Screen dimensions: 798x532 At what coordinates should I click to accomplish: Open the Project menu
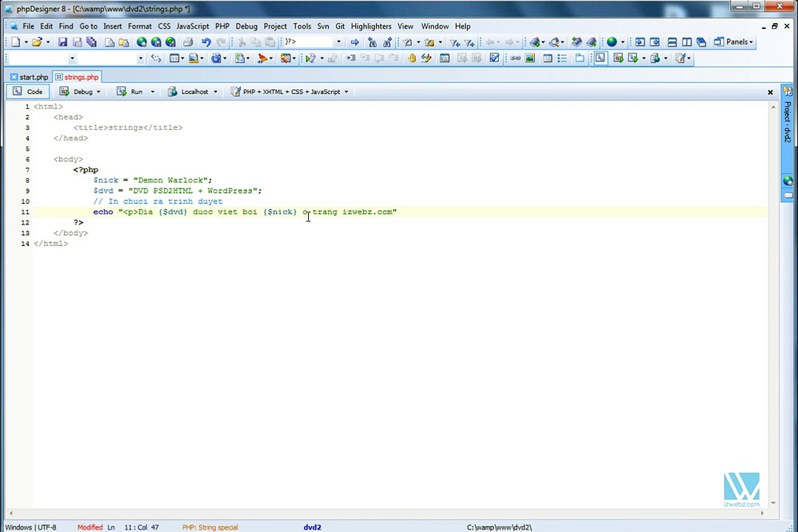pos(275,26)
